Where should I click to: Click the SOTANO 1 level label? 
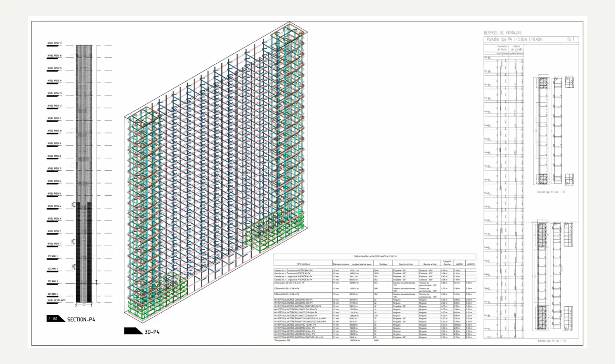click(x=53, y=256)
